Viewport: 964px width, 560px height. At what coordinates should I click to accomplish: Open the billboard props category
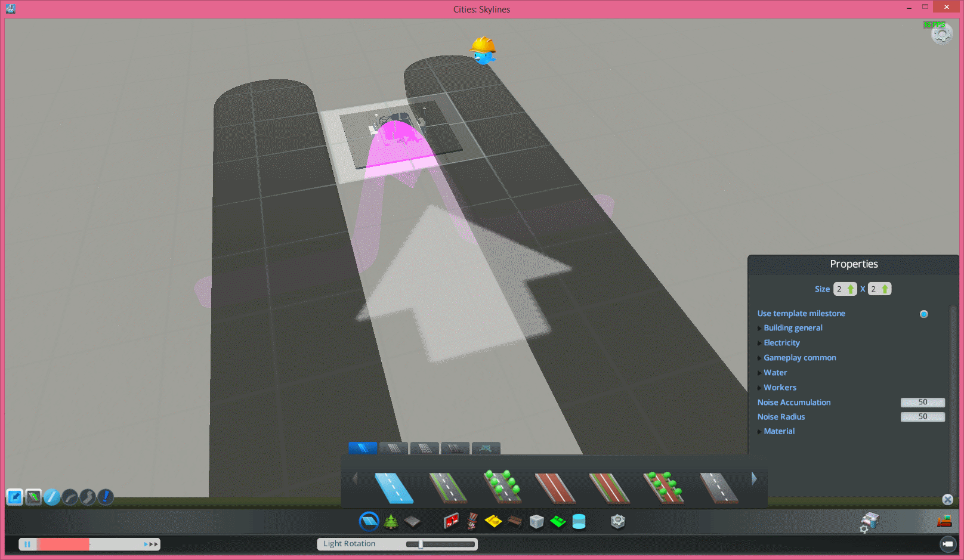click(x=451, y=522)
